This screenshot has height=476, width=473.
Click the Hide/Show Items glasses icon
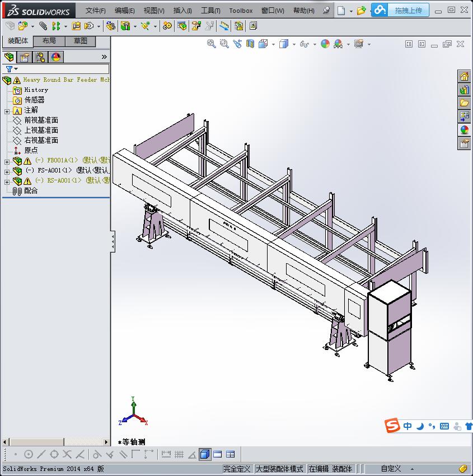click(304, 44)
